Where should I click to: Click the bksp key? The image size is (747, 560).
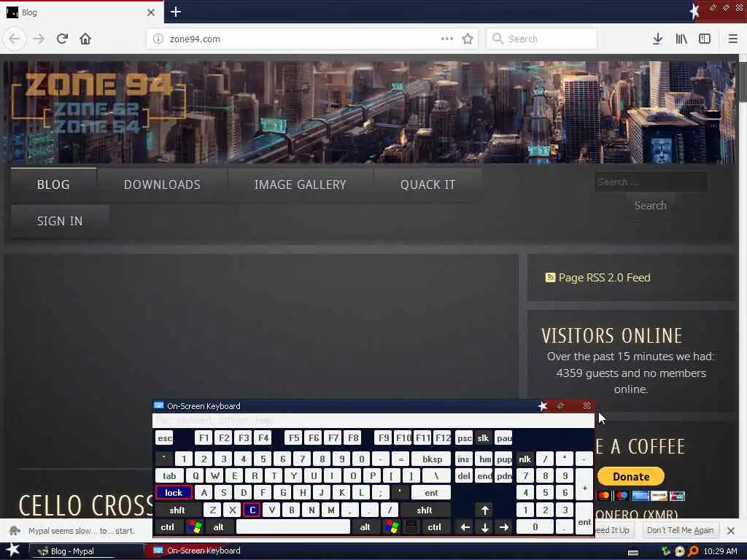pyautogui.click(x=433, y=459)
